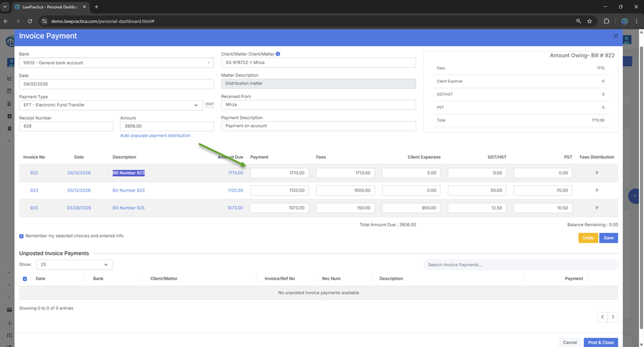Open the Show entries count dropdown
The image size is (644, 347).
click(x=74, y=265)
